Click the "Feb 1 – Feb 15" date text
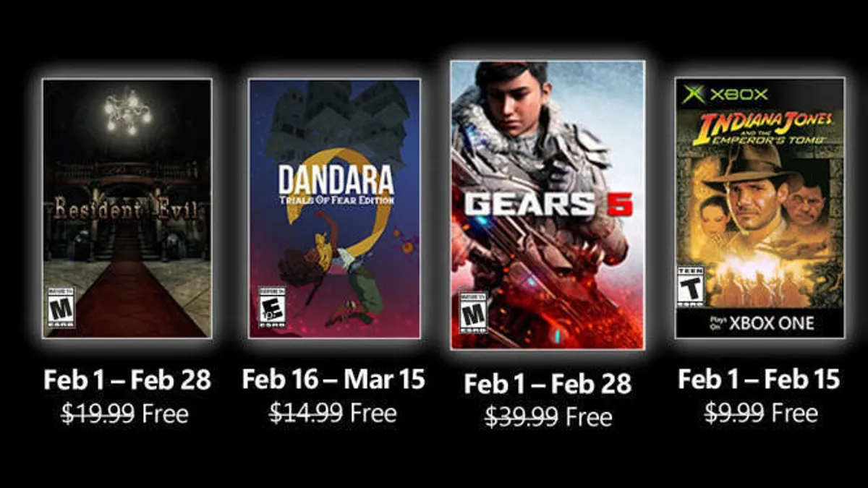This screenshot has width=868, height=488. 759,379
